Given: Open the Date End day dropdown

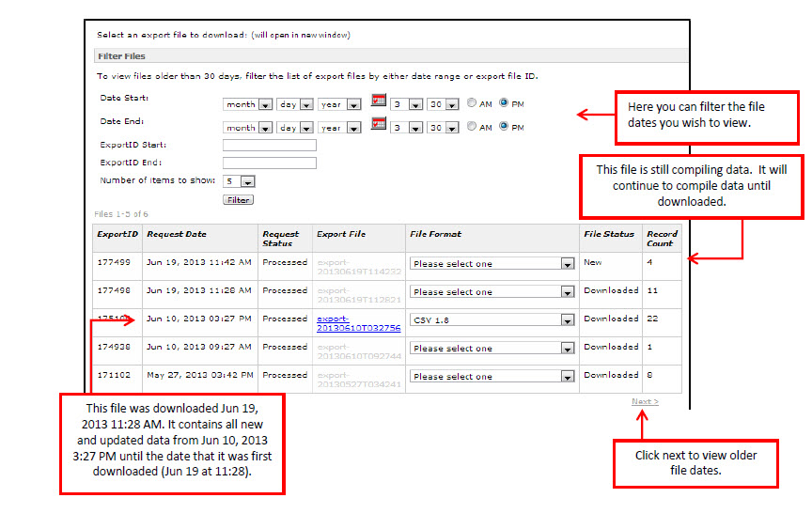Looking at the screenshot, I should tap(295, 128).
